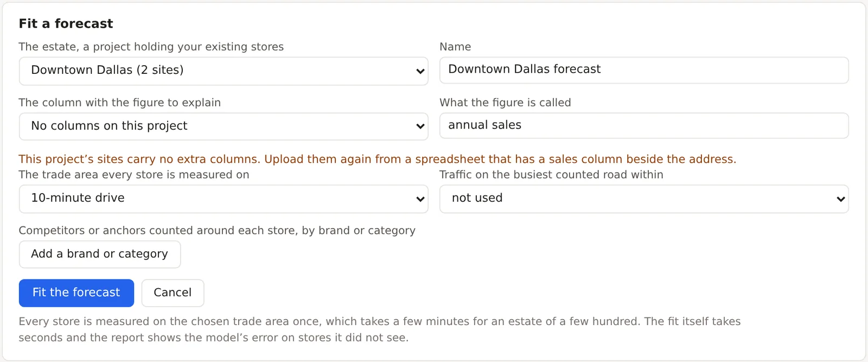
Task: Click the label 'Traffic on the busiest counted road within'
Action: [551, 175]
